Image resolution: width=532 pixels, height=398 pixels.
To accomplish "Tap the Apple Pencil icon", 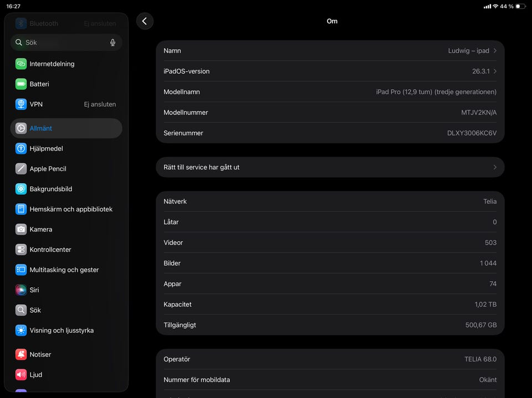I will pyautogui.click(x=21, y=168).
